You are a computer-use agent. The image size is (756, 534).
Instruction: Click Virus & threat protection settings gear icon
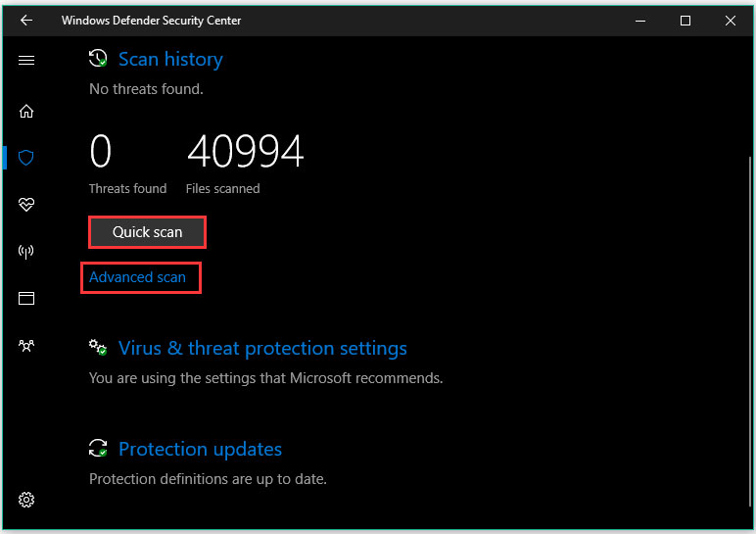[98, 348]
